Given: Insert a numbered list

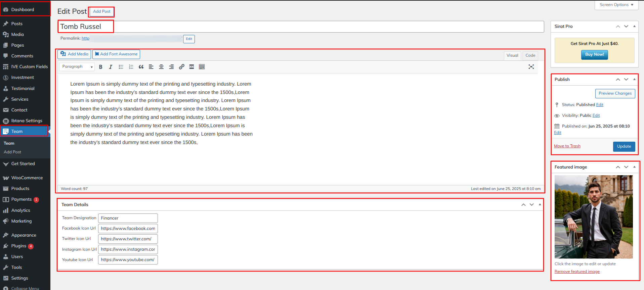Looking at the screenshot, I should [131, 67].
